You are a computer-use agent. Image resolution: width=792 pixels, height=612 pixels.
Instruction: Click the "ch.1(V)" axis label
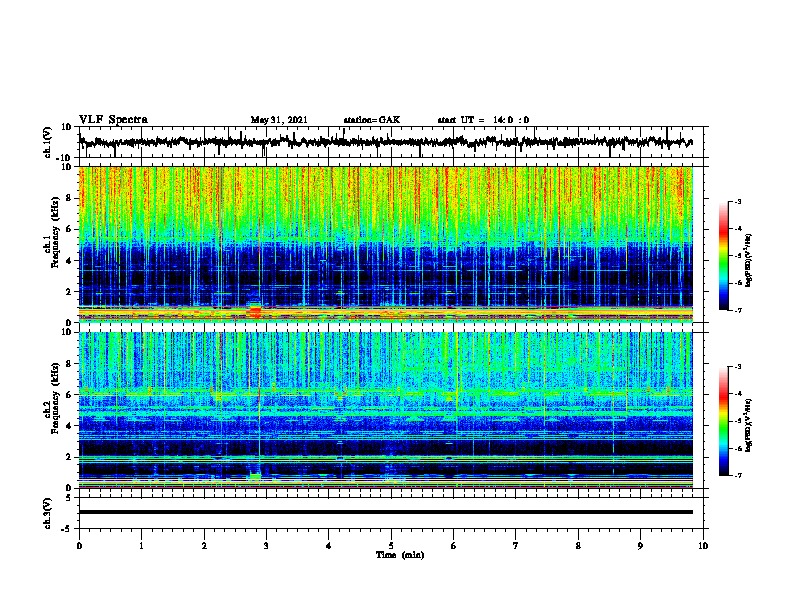[48, 142]
